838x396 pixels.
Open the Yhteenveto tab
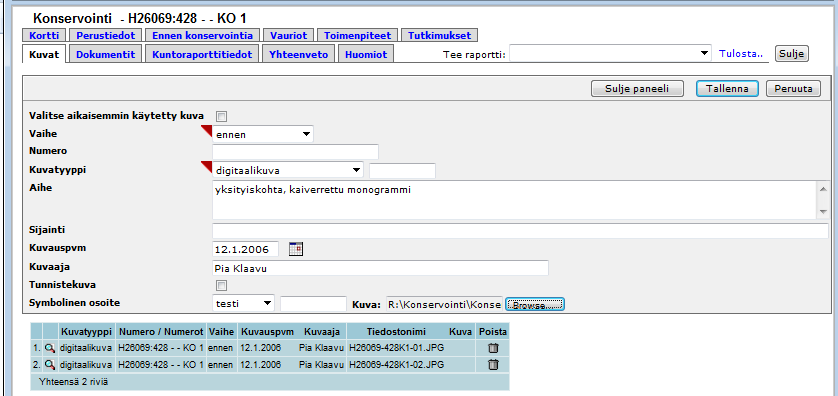[299, 55]
